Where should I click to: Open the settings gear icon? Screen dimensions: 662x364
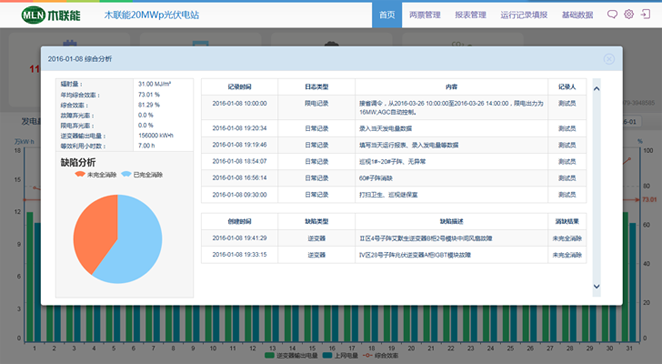629,14
